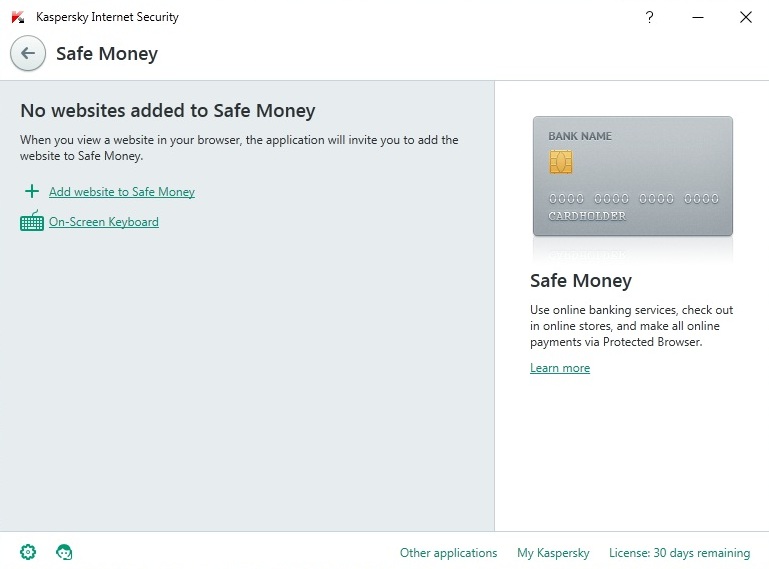Go back with the arrow button
The width and height of the screenshot is (769, 569).
pos(28,53)
